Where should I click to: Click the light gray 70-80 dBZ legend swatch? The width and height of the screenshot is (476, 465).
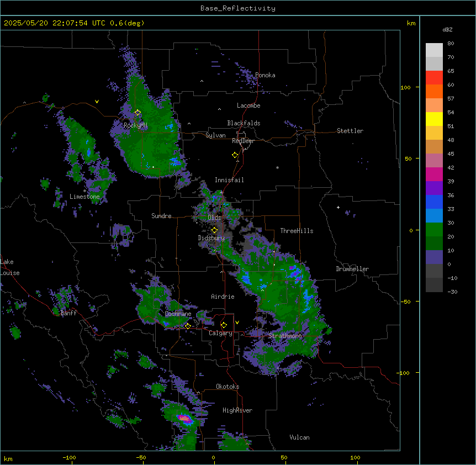pyautogui.click(x=434, y=50)
